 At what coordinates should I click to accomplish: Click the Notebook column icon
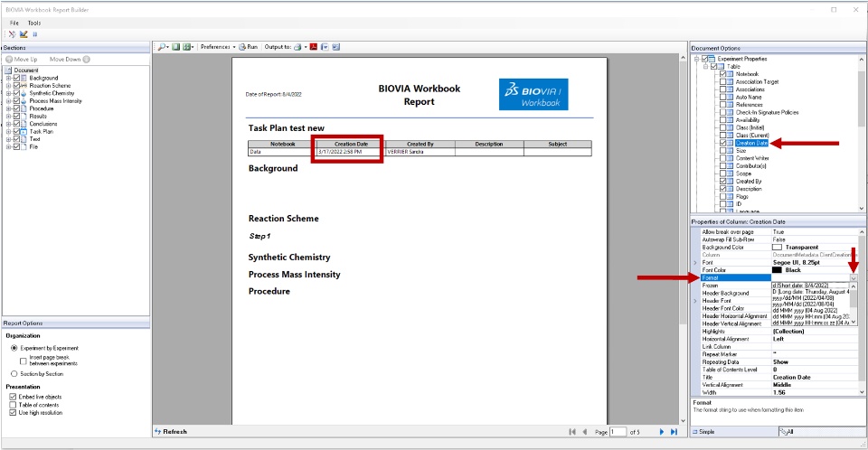[731, 74]
